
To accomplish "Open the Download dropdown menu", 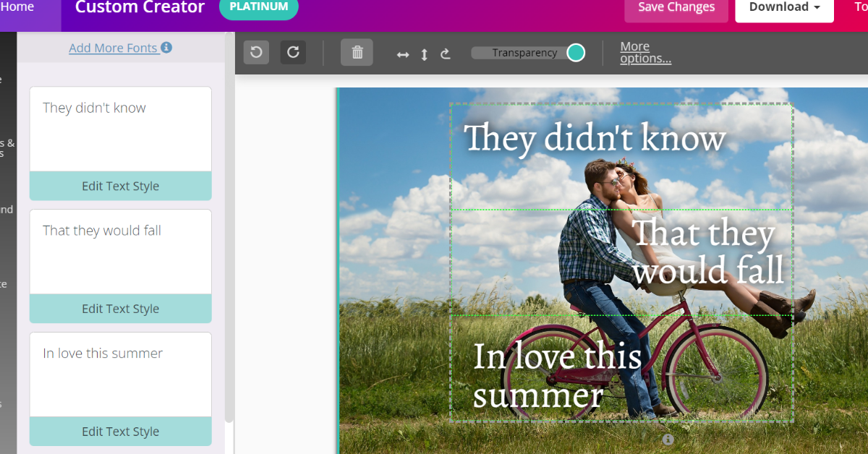I will coord(784,8).
